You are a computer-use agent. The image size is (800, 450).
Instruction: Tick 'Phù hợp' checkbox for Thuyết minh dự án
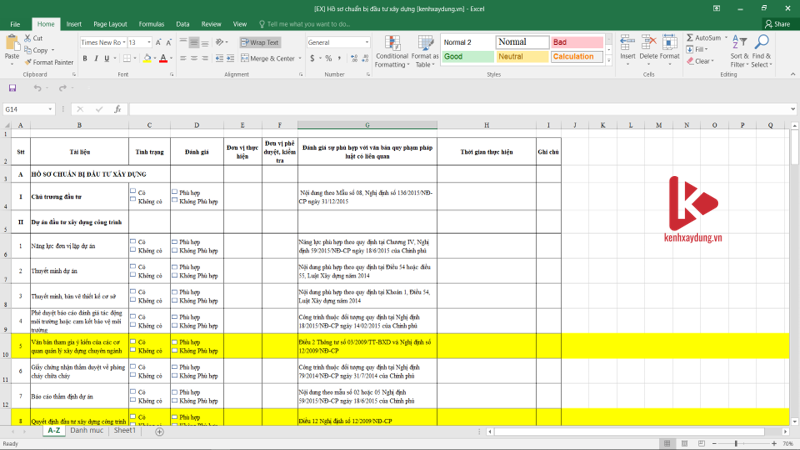pos(174,268)
